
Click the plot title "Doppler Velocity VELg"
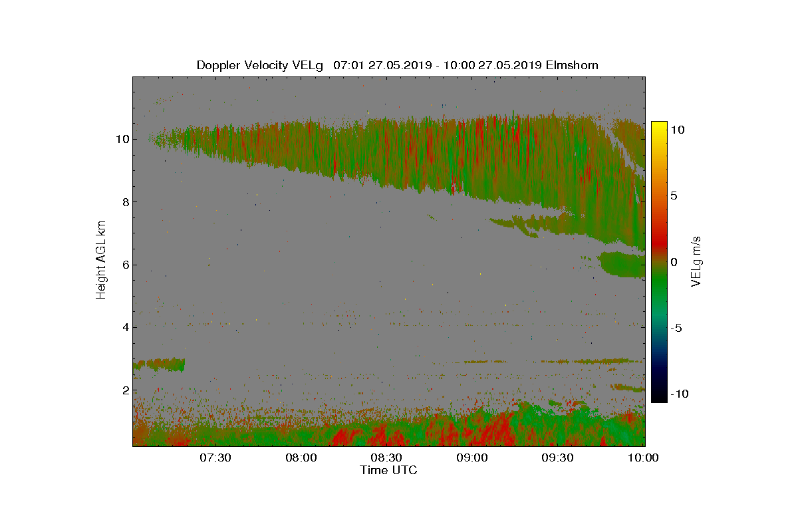pyautogui.click(x=259, y=65)
